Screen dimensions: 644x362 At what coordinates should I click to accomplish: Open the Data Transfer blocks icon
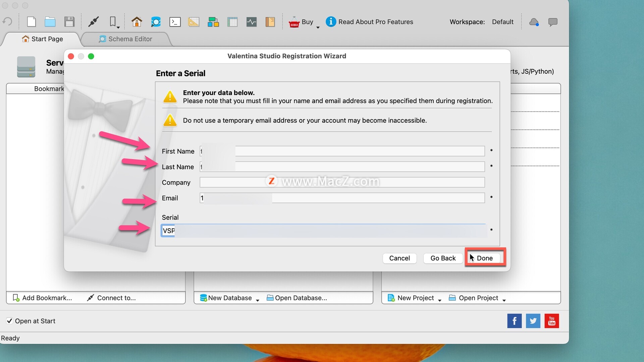[x=213, y=22]
